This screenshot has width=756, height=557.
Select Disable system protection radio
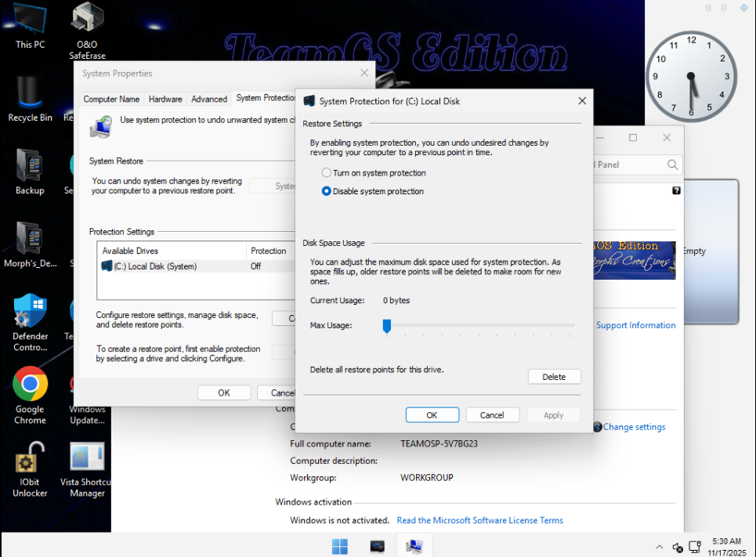pyautogui.click(x=327, y=191)
